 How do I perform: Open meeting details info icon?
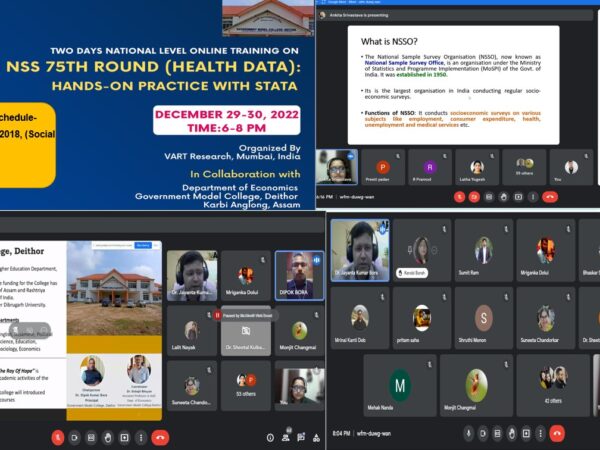click(270, 438)
